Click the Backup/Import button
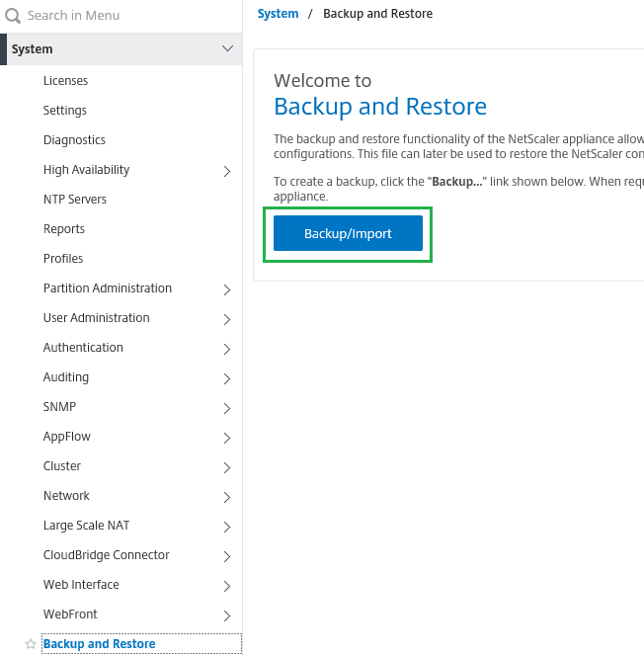Image resolution: width=644 pixels, height=656 pixels. tap(348, 234)
